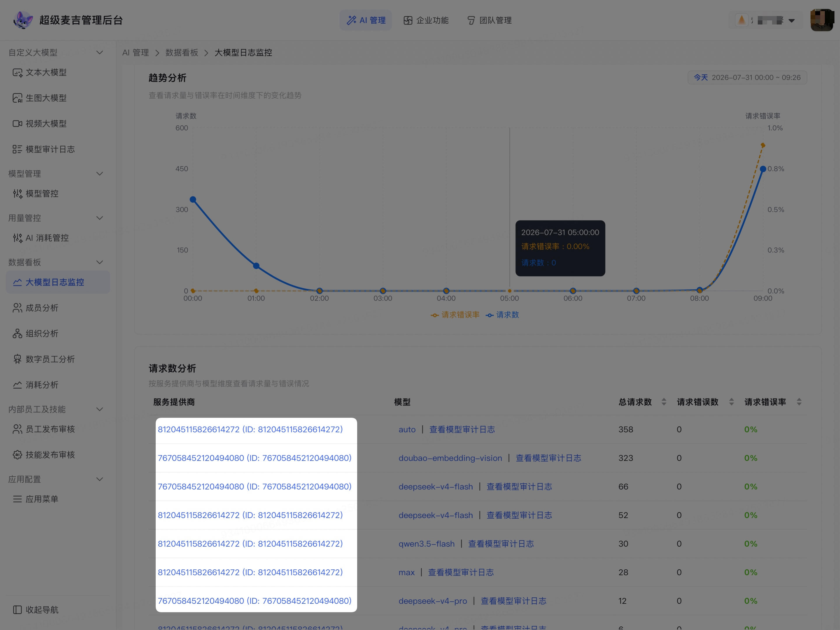Screen dimensions: 840x630
Task: Click the 大模型日志监控 chart icon
Action: pos(17,282)
